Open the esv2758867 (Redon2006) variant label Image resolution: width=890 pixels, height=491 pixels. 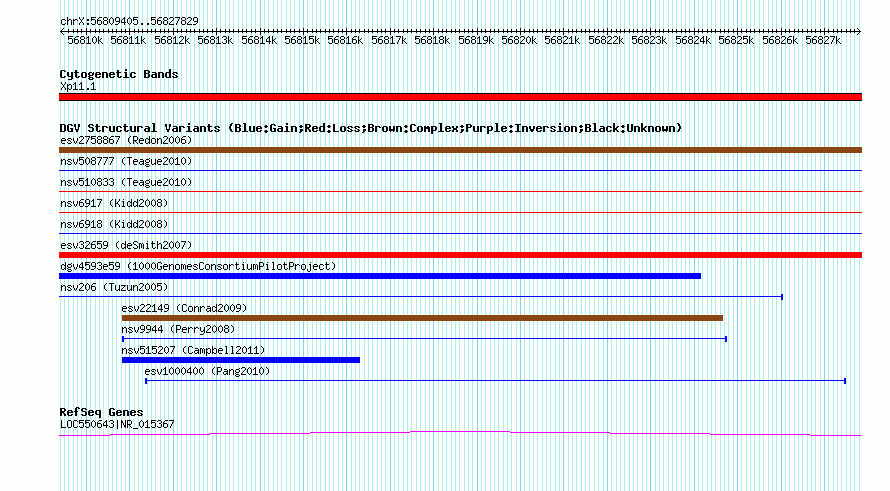pyautogui.click(x=126, y=140)
